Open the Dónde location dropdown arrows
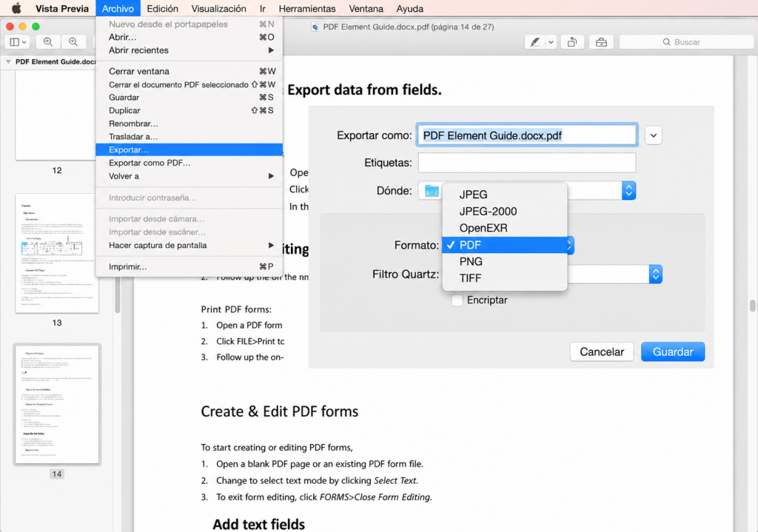Image resolution: width=758 pixels, height=532 pixels. pyautogui.click(x=628, y=190)
